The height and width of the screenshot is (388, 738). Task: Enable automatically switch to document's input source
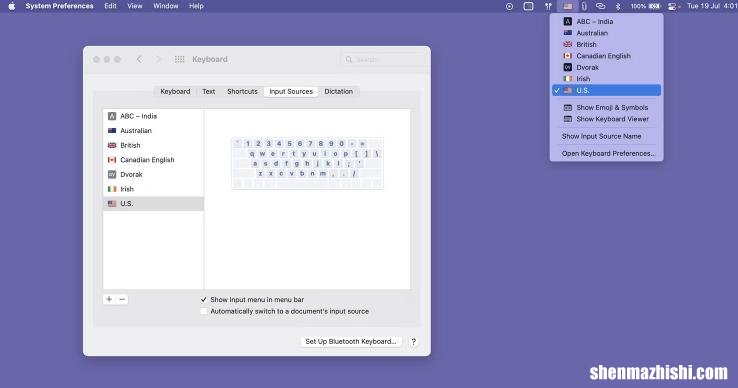[204, 311]
